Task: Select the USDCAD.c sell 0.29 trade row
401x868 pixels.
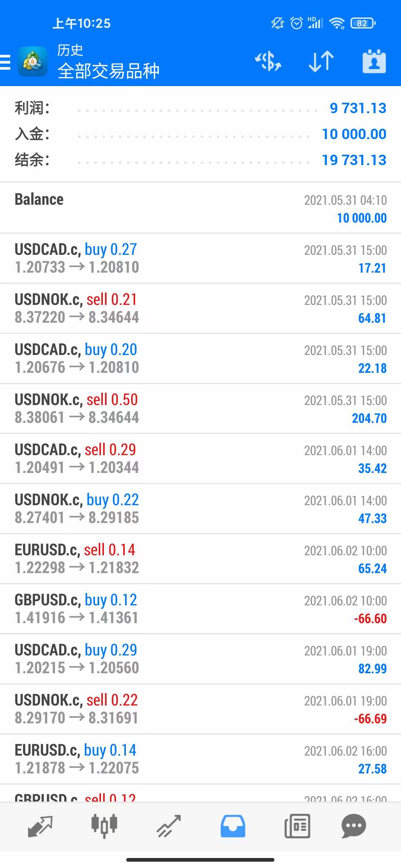Action: tap(200, 458)
